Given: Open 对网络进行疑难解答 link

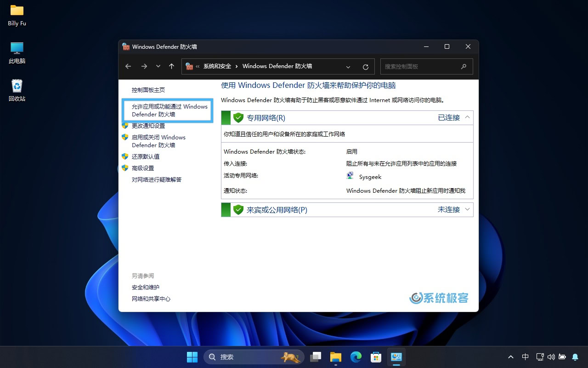Looking at the screenshot, I should [x=157, y=179].
